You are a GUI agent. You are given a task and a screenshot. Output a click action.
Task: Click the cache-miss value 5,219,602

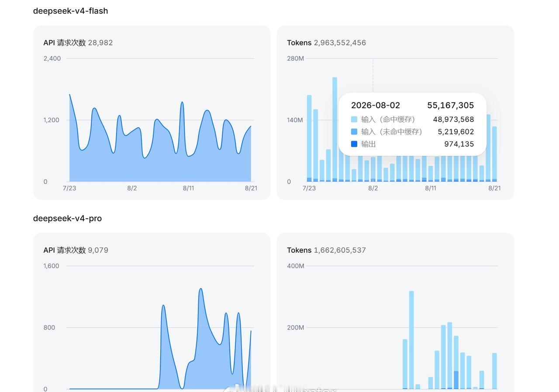pos(456,131)
